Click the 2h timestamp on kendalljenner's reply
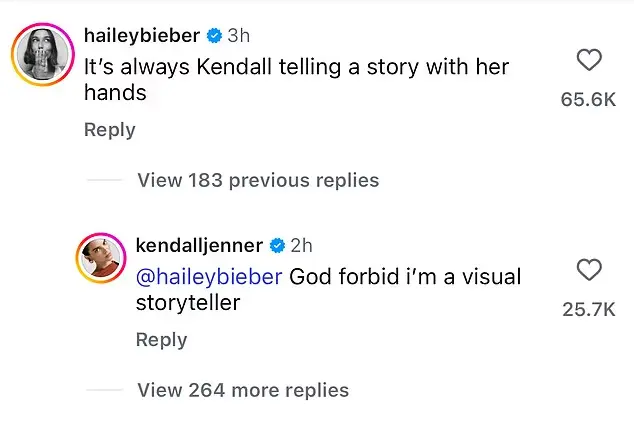The width and height of the screenshot is (634, 428). (301, 246)
